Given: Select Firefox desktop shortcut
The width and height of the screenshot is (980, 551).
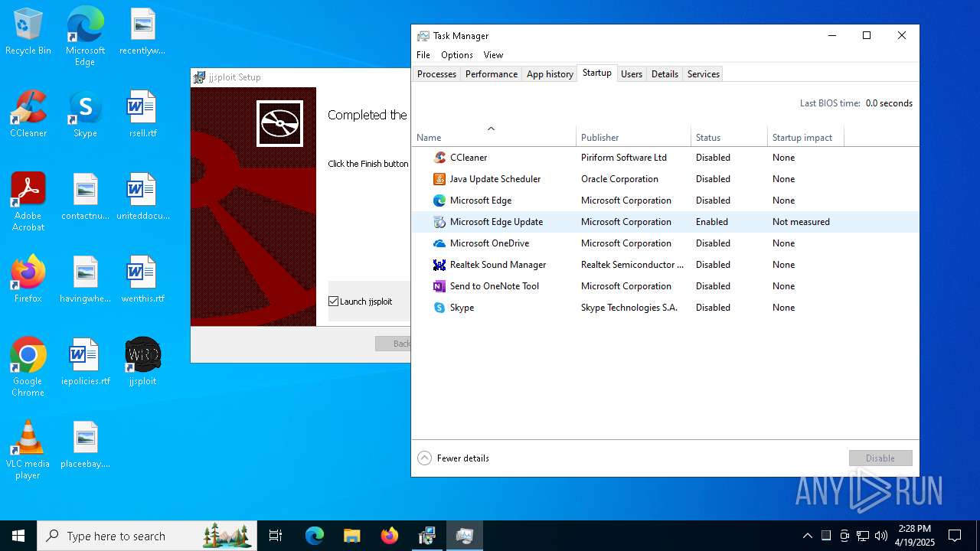Looking at the screenshot, I should pos(28,280).
